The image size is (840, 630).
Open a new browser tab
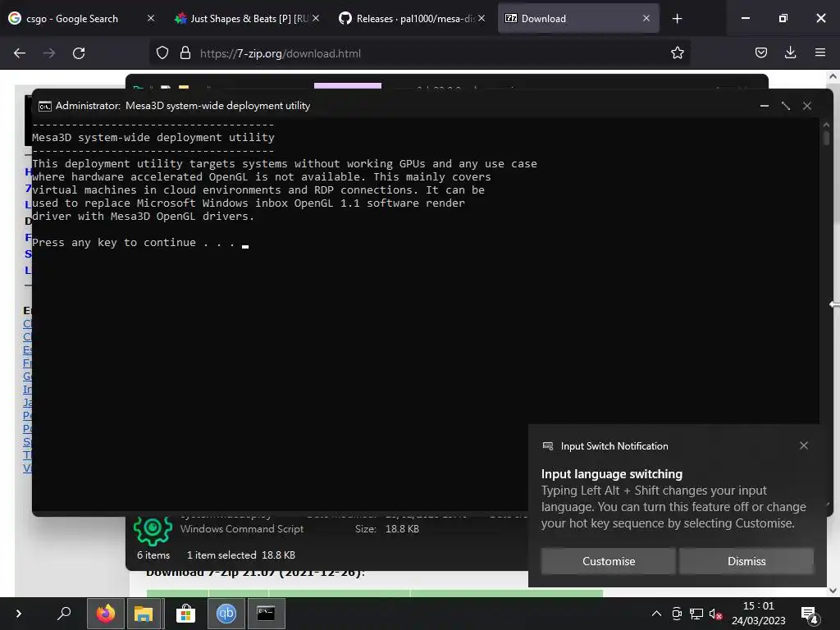(677, 19)
